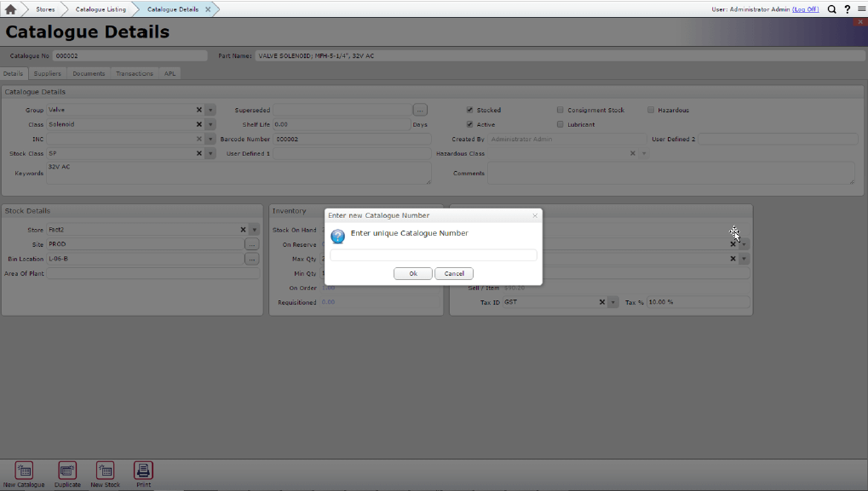Click the New Catalogue toolbar icon
The height and width of the screenshot is (491, 868).
click(24, 471)
